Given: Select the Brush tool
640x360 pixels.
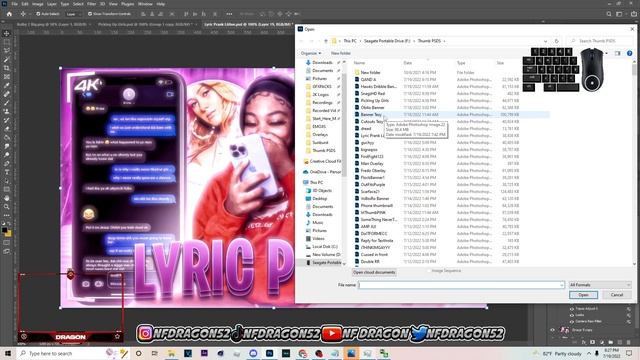Looking at the screenshot, I should pyautogui.click(x=7, y=103).
